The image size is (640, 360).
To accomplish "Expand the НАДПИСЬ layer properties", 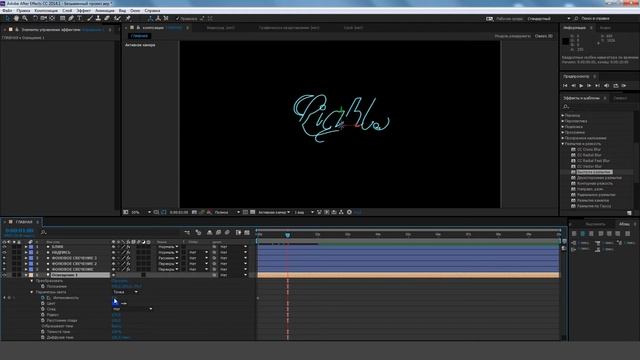I will [x=26, y=253].
